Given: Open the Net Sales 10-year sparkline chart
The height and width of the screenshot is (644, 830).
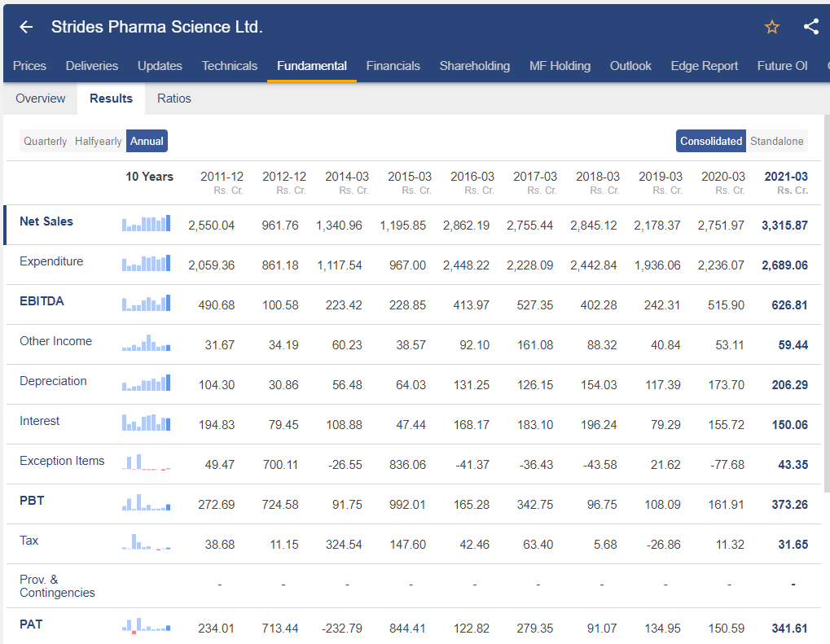Looking at the screenshot, I should pos(146,223).
